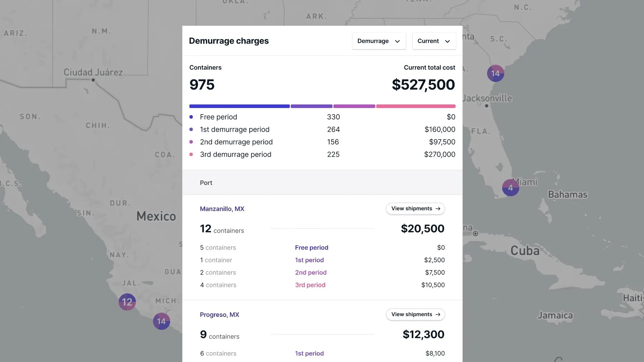
Task: Open the Demurrage type dropdown
Action: click(379, 41)
